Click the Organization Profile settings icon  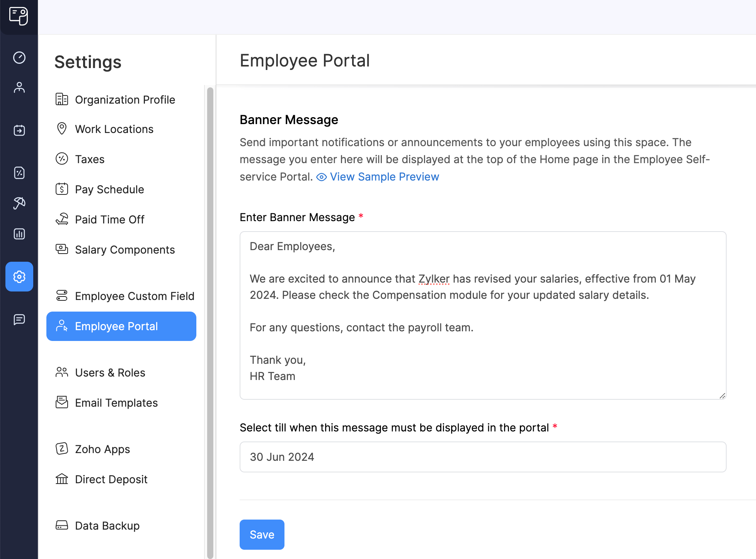(x=61, y=99)
